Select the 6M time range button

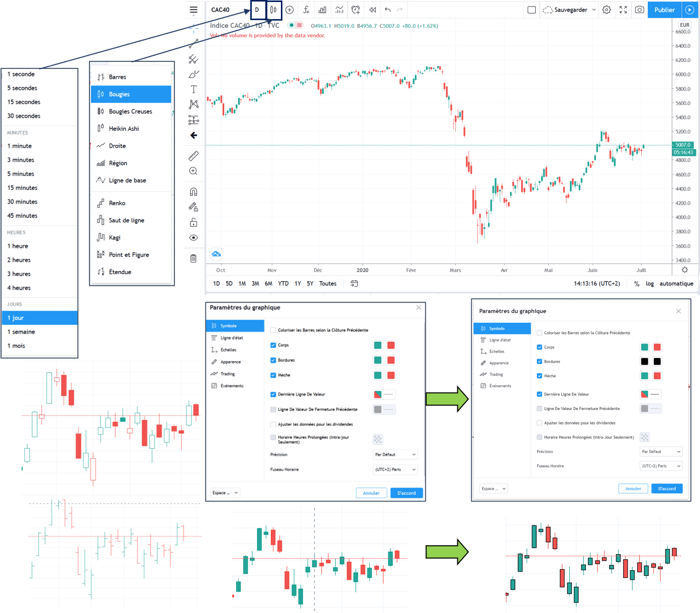[268, 284]
